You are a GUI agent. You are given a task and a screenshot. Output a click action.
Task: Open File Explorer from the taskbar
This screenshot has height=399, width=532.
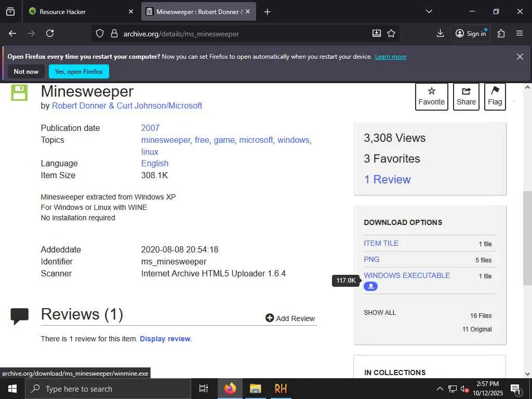255,389
